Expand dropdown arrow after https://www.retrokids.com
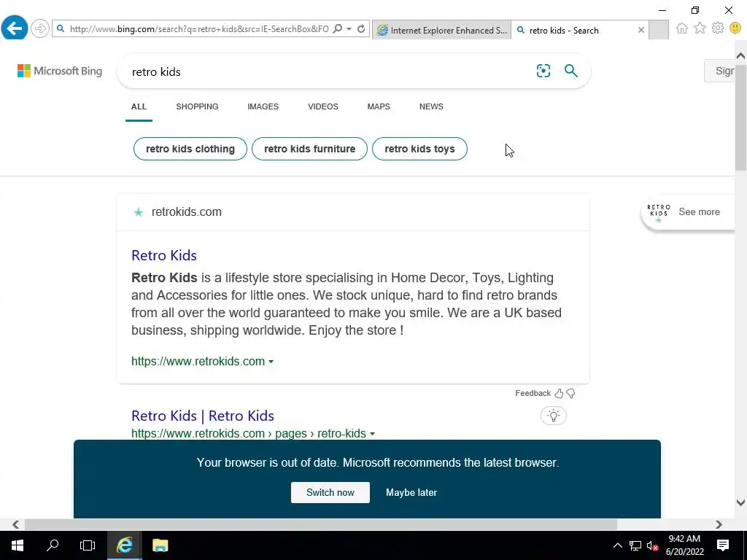This screenshot has width=747, height=560. click(271, 362)
